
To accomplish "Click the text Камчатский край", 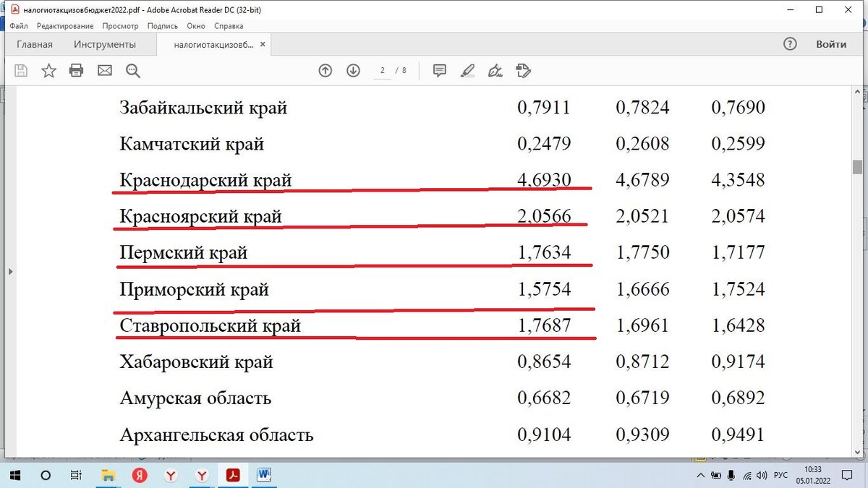I will click(192, 144).
